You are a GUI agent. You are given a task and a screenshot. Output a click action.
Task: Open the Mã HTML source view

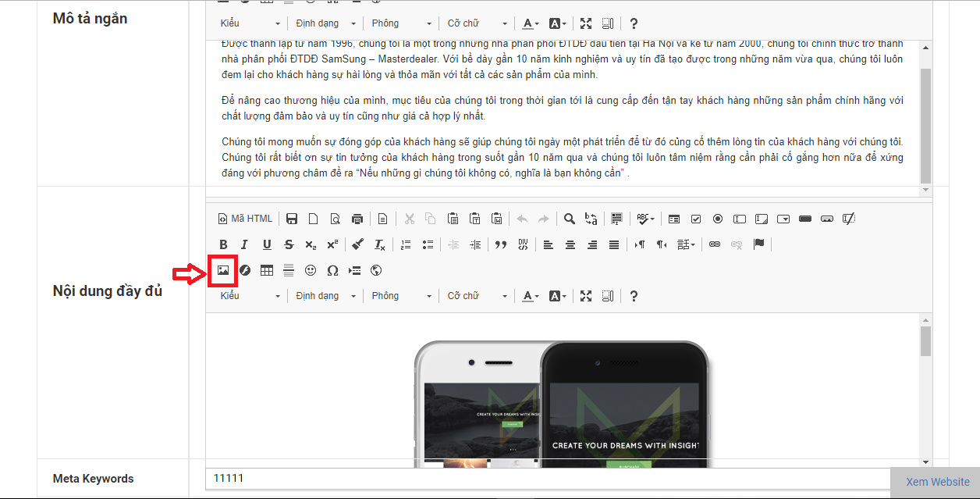click(245, 219)
